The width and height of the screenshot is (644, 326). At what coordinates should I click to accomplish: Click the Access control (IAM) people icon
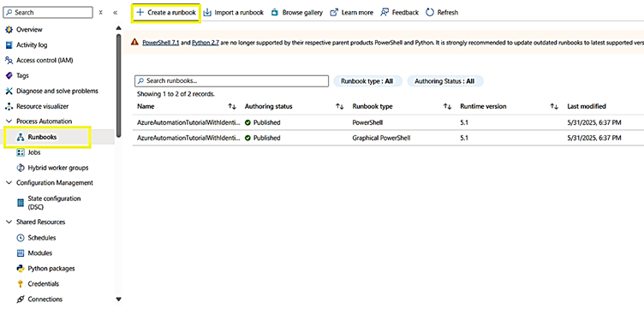point(9,61)
